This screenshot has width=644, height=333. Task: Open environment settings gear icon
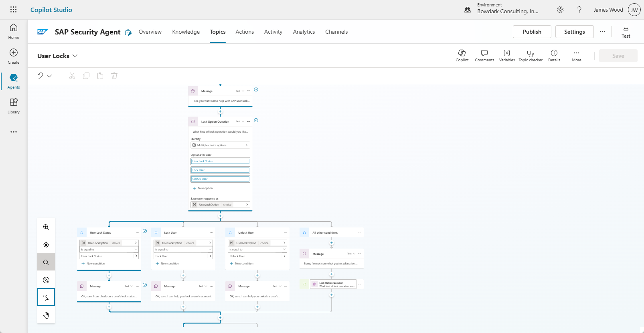click(560, 10)
